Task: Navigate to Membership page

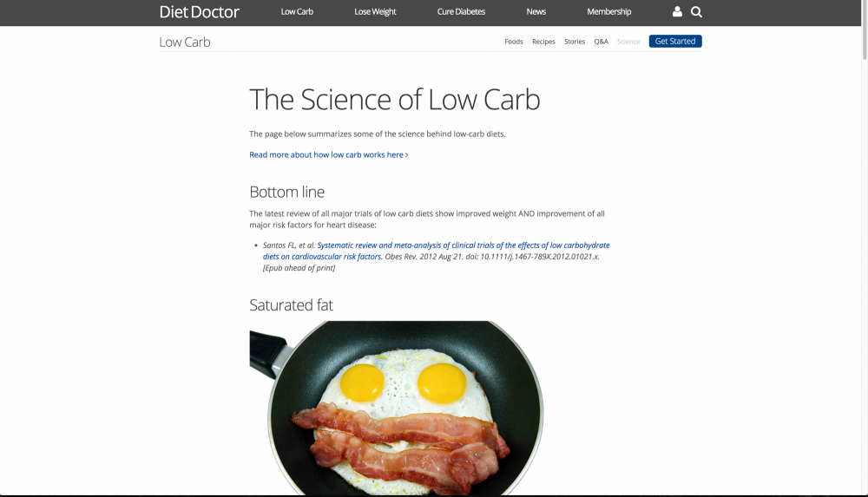Action: 608,12
